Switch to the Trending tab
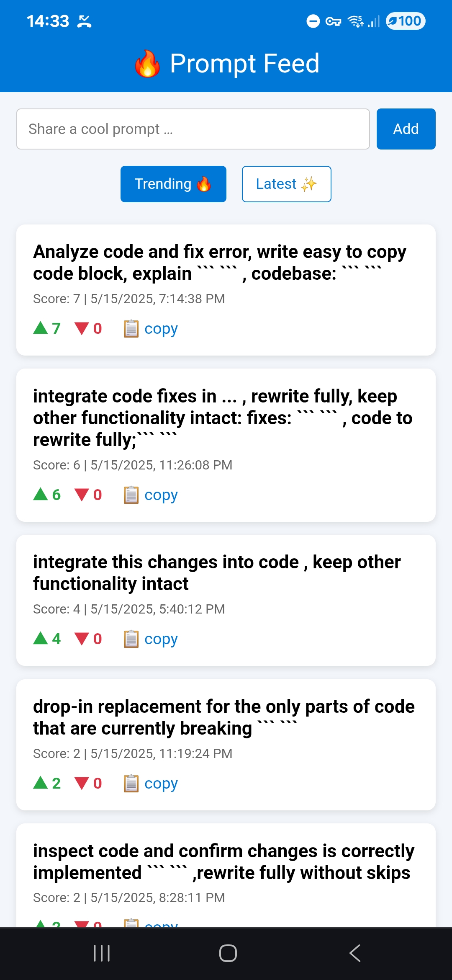This screenshot has height=980, width=452. pos(173,184)
